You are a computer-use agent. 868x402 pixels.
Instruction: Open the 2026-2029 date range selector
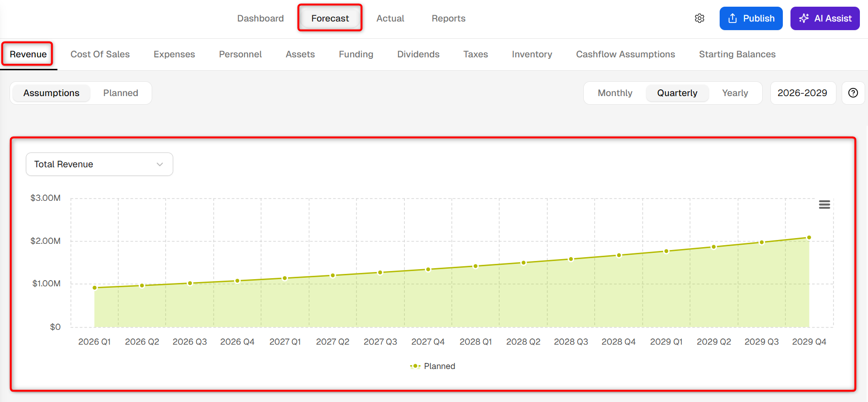[802, 93]
